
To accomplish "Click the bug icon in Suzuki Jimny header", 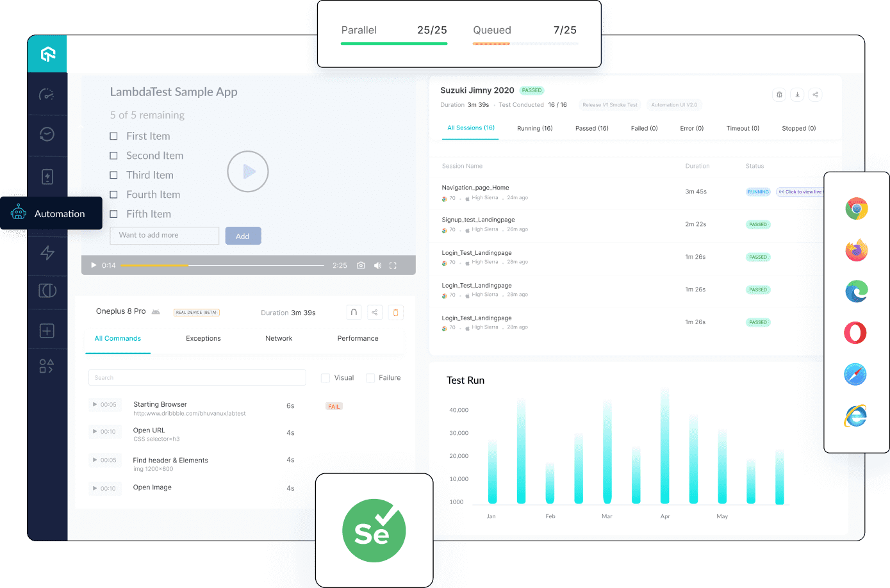I will click(779, 95).
